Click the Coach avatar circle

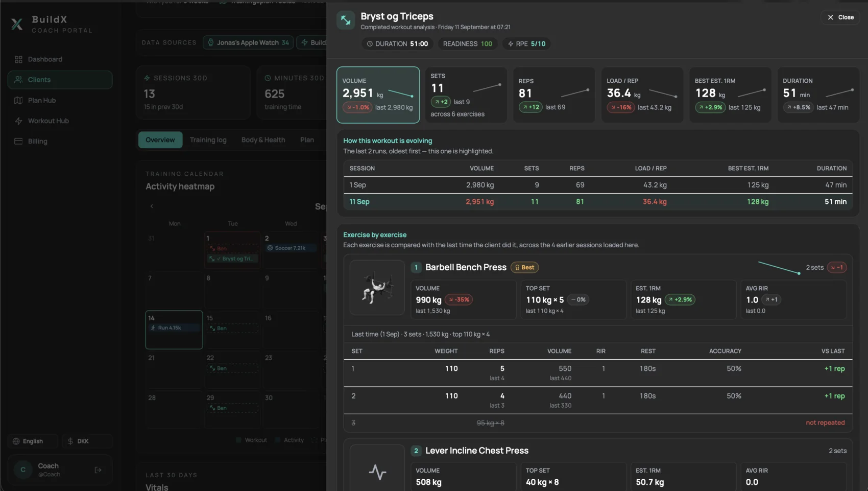point(23,470)
